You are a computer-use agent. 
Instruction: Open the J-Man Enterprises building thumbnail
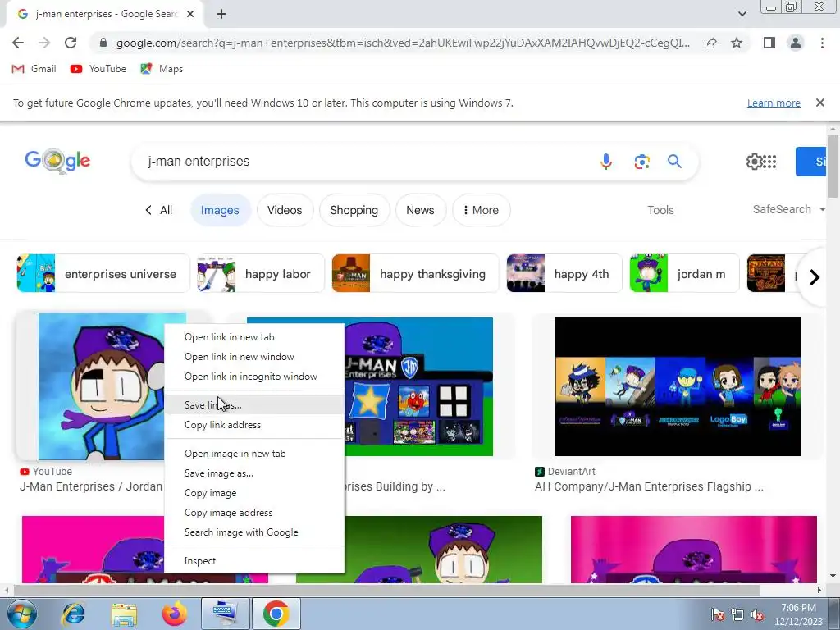(x=418, y=387)
